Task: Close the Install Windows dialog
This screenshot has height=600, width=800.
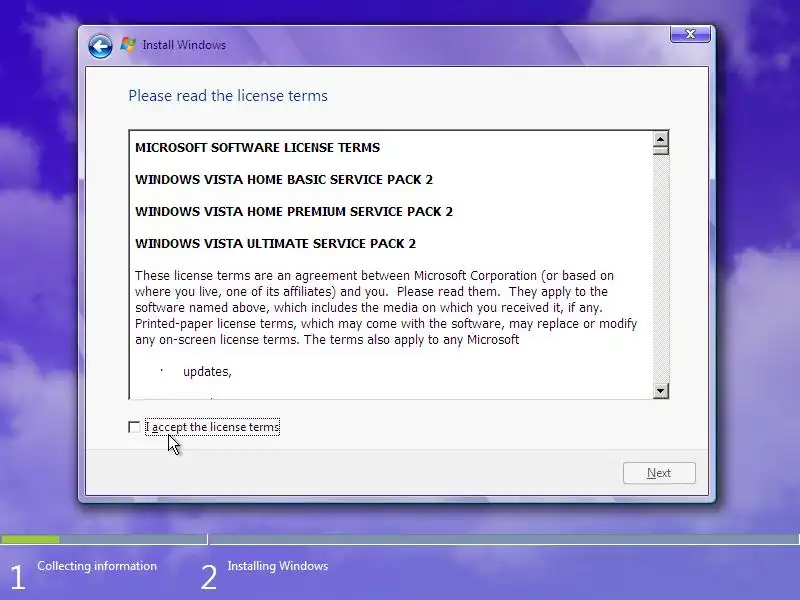Action: pos(690,34)
